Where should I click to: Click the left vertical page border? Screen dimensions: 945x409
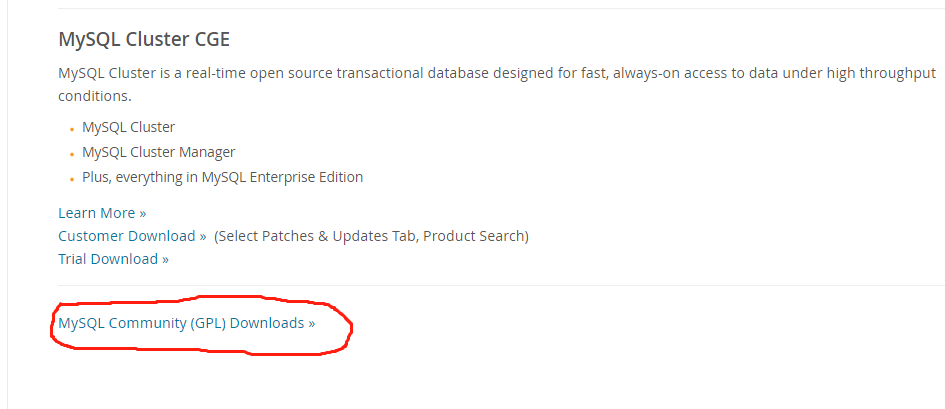[8, 200]
